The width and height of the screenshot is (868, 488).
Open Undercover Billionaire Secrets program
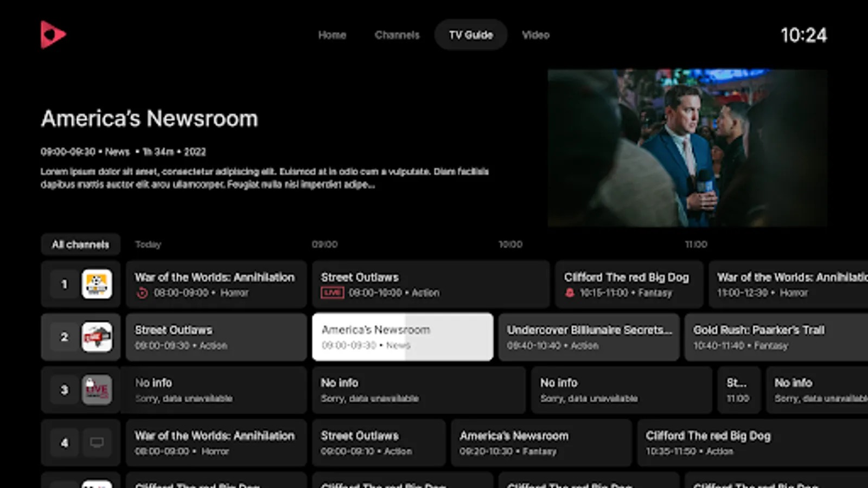589,337
